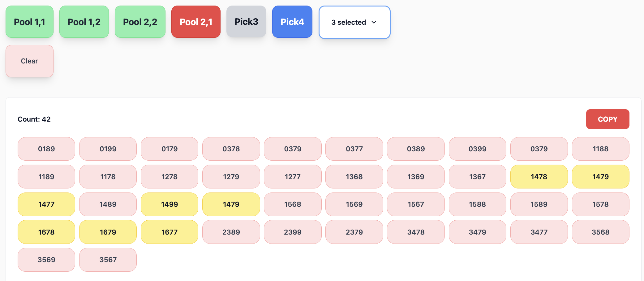Click number 2389 in results
644x281 pixels.
click(x=231, y=232)
